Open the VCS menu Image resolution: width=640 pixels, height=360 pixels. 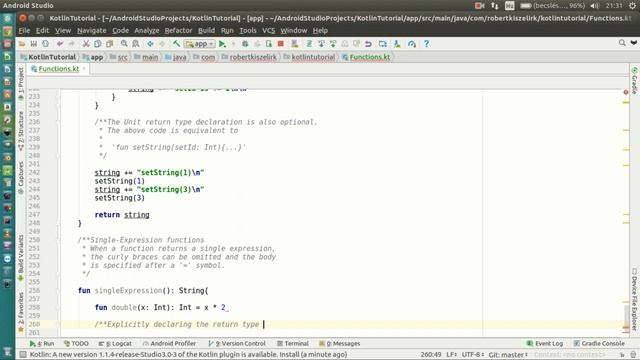click(x=268, y=31)
